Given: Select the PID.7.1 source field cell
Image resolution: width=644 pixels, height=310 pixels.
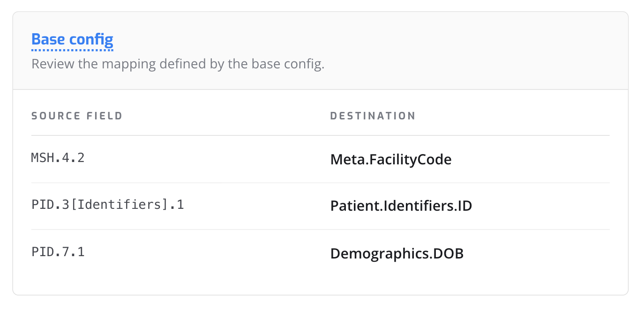Looking at the screenshot, I should 58,252.
